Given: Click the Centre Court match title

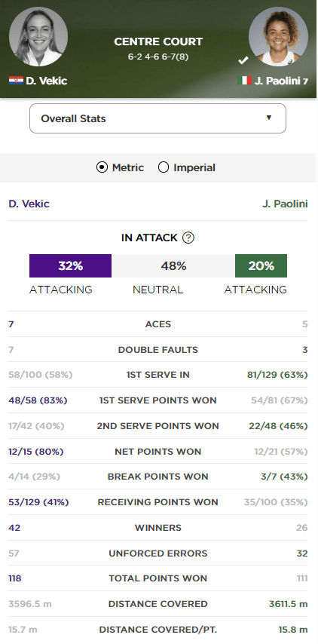Looking at the screenshot, I should click(x=158, y=41).
